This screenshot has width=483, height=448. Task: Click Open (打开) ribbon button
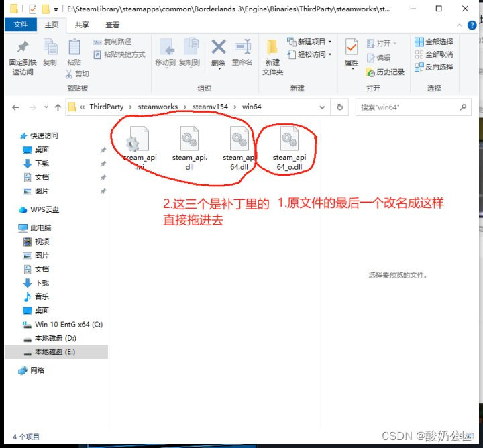pos(381,44)
